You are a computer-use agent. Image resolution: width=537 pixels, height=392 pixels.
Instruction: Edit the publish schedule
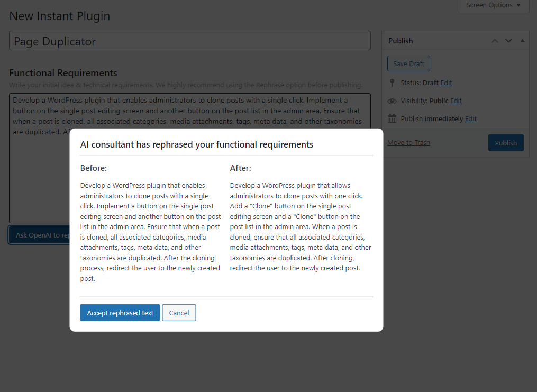[x=470, y=118]
